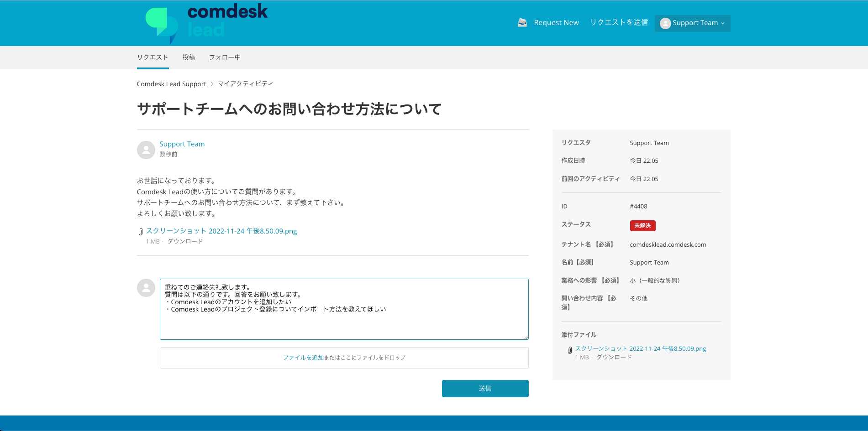868x431 pixels.
Task: Click the 送信 submit button
Action: click(484, 388)
